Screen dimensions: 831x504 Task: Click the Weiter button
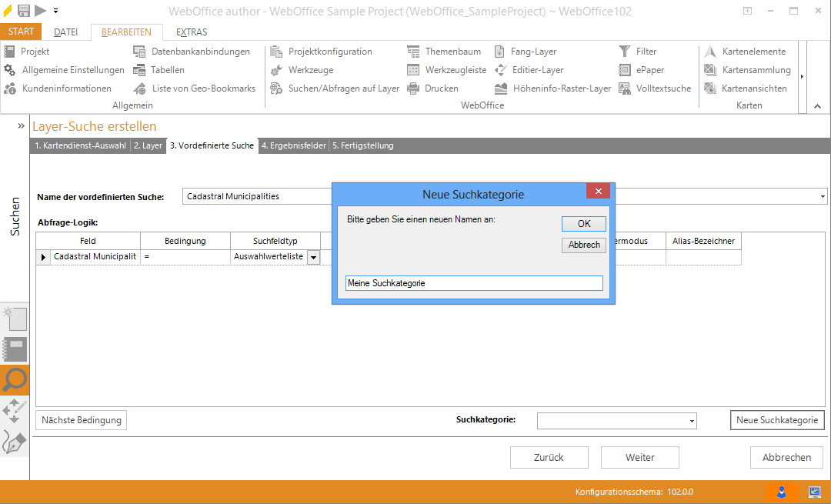point(640,457)
